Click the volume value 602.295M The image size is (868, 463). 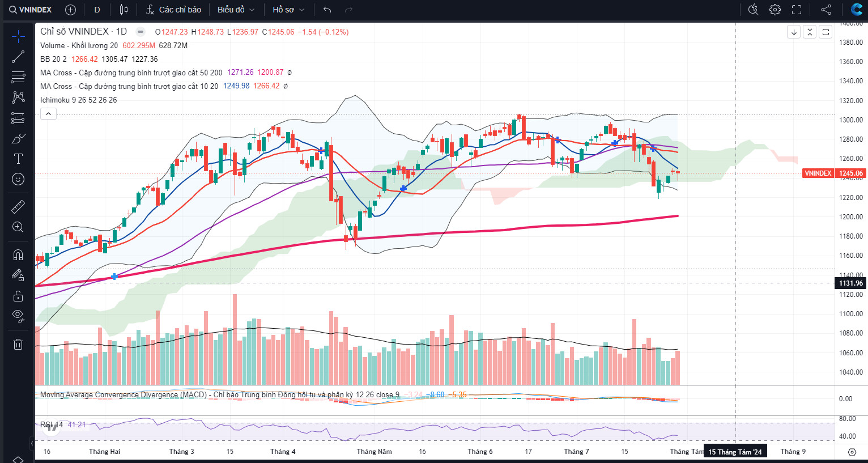click(x=139, y=45)
